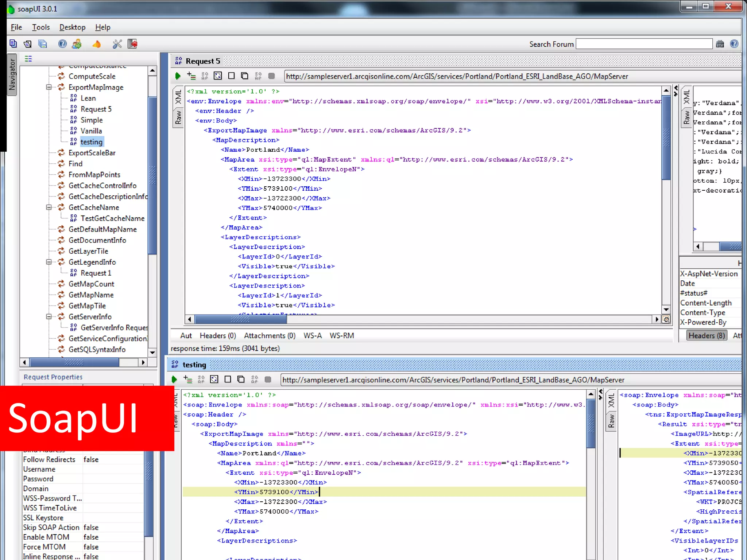747x560 pixels.
Task: Open the Attachments (0) tab
Action: [270, 335]
